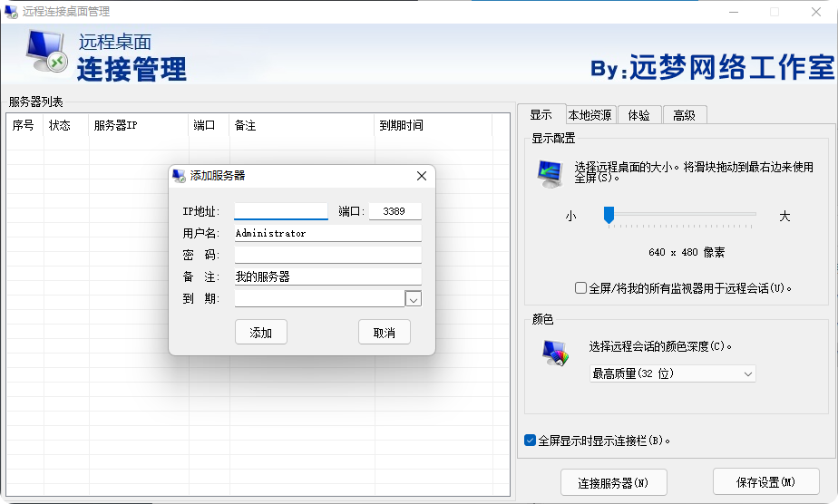Switch to the 本地资源 tab

[x=590, y=115]
